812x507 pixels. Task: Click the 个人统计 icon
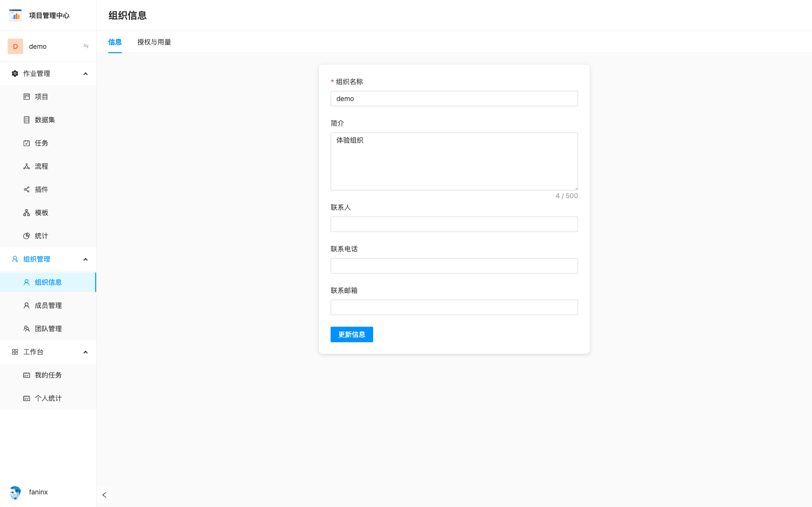27,398
